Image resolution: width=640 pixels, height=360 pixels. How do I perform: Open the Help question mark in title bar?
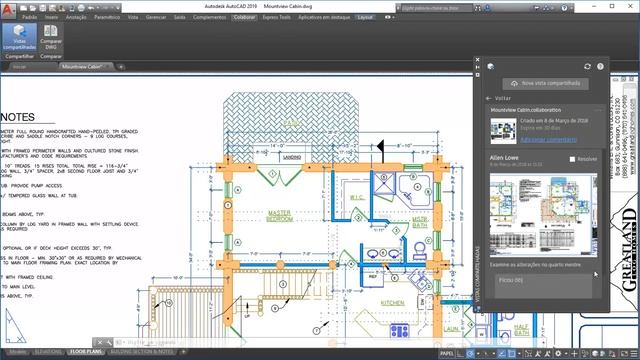(x=564, y=8)
